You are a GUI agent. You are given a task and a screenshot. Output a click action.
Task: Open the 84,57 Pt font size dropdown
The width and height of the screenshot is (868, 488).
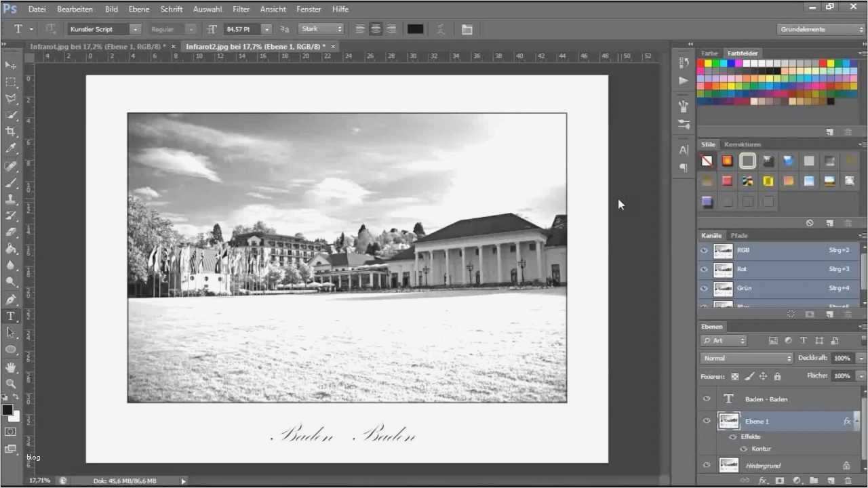tap(267, 29)
